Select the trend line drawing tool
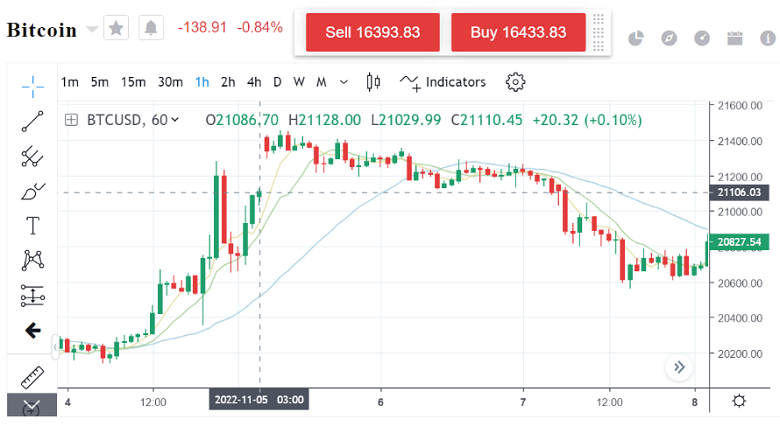Image resolution: width=780 pixels, height=426 pixels. click(33, 121)
